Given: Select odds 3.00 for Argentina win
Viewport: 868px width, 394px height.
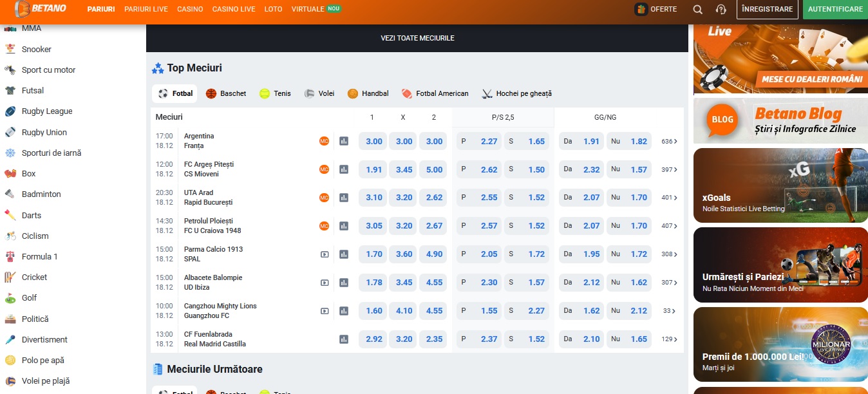Looking at the screenshot, I should [374, 141].
